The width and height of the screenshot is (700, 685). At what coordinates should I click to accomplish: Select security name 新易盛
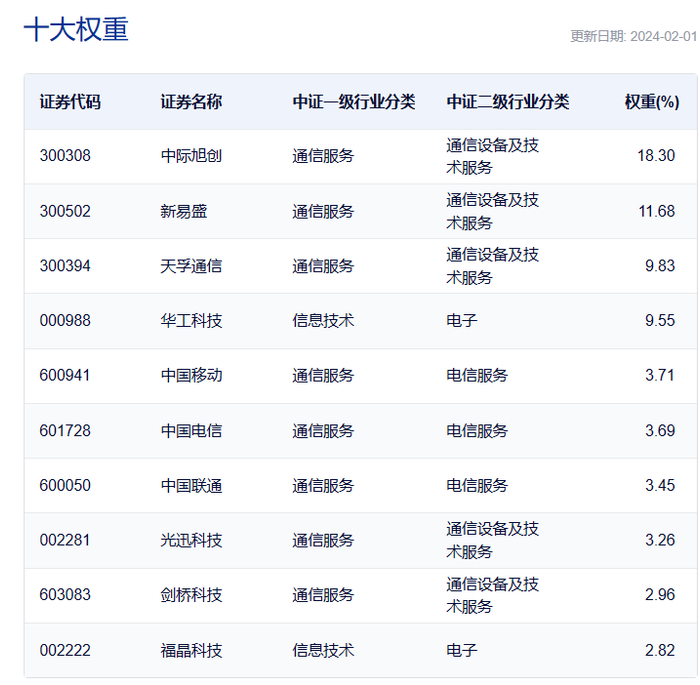[x=183, y=211]
